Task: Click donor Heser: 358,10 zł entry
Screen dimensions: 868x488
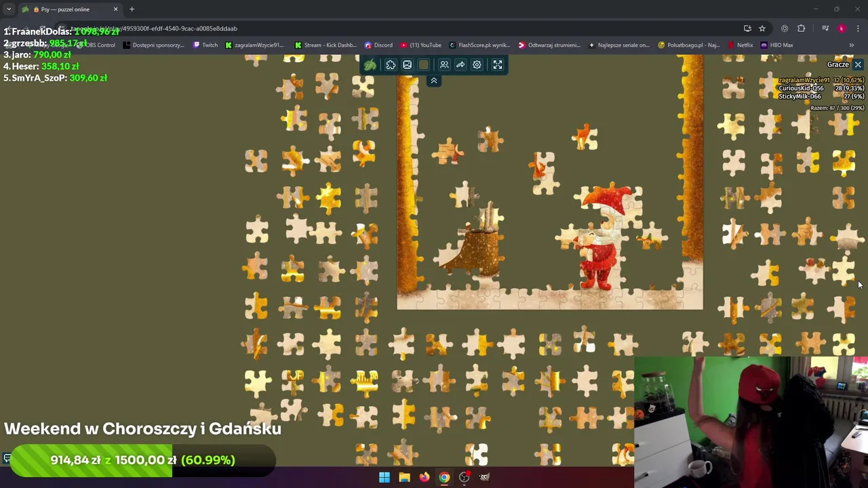Action: (x=41, y=66)
